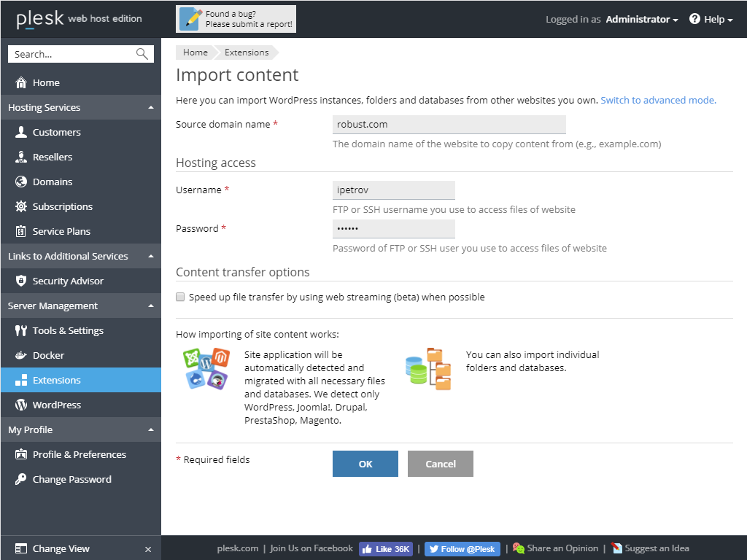Open the Change Password key icon
Image resolution: width=747 pixels, height=560 pixels.
point(22,479)
